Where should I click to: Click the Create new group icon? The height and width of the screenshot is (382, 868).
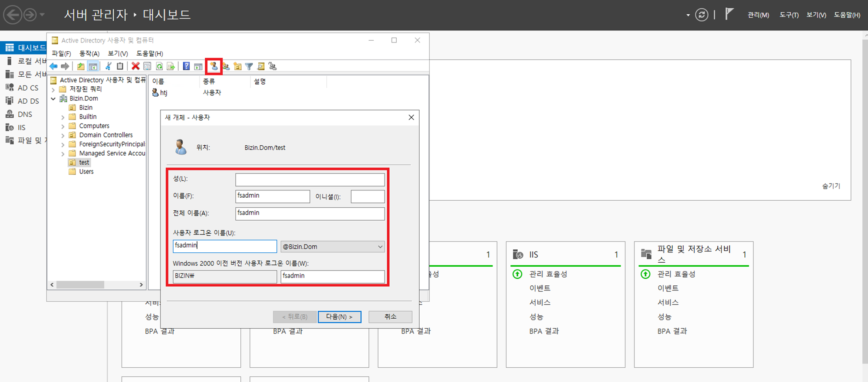tap(226, 66)
